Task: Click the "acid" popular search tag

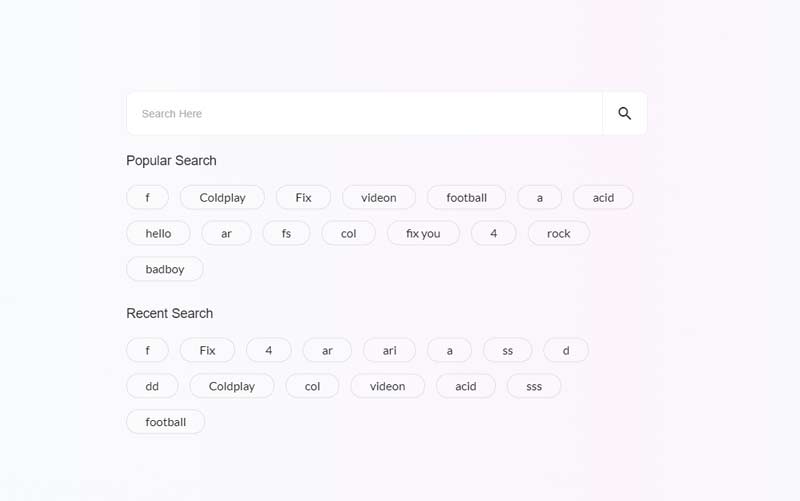Action: 603,198
